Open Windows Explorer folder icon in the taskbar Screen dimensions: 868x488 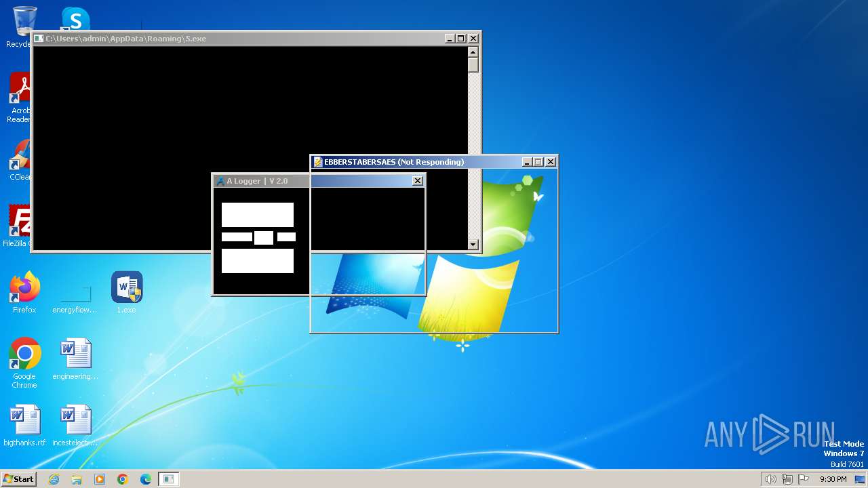click(x=77, y=479)
